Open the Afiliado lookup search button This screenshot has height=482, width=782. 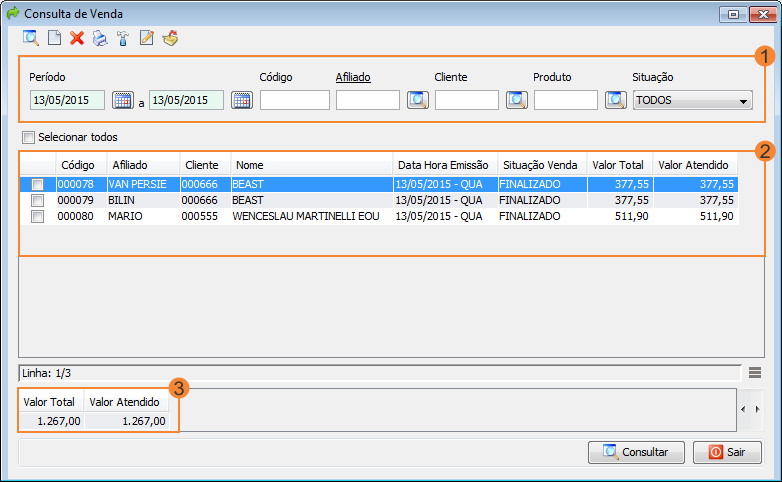point(417,100)
